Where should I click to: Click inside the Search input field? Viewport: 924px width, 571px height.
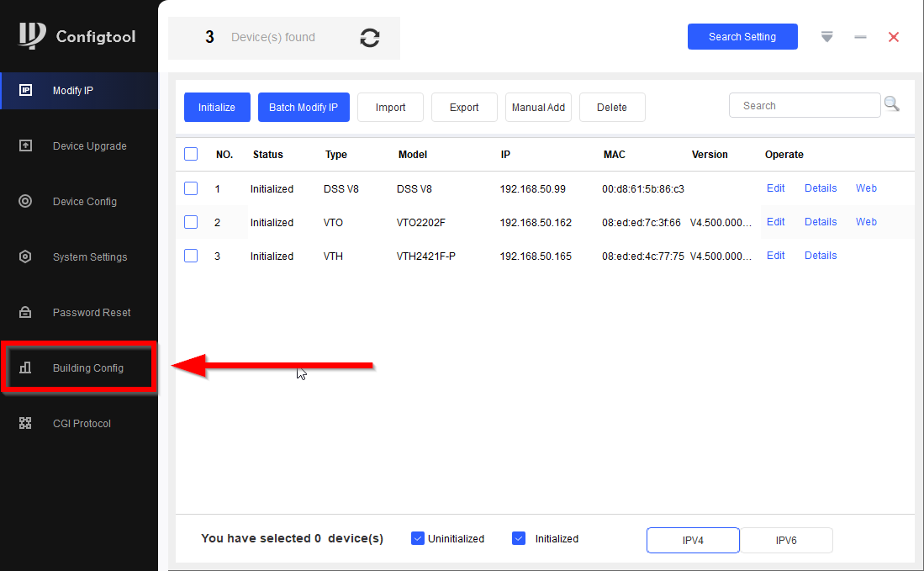coord(804,106)
